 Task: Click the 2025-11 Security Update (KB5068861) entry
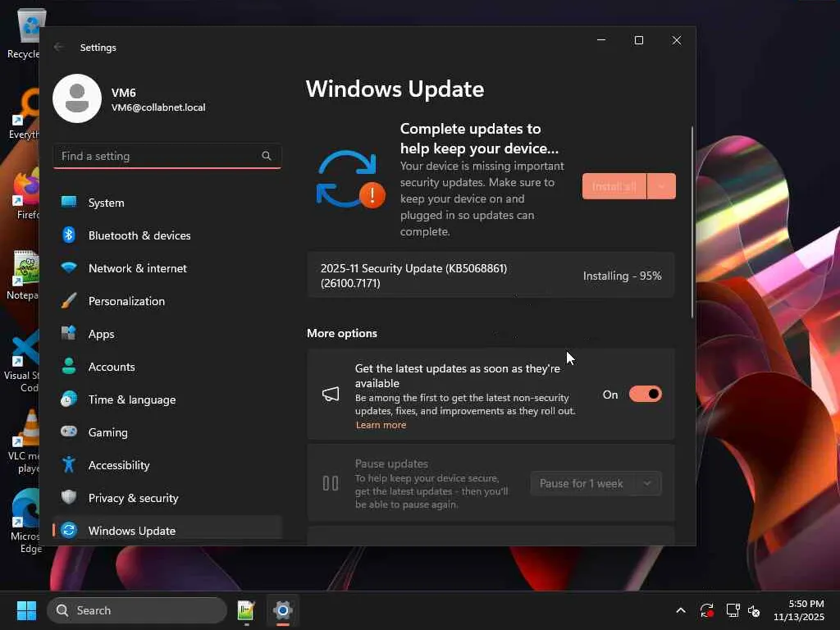click(491, 276)
